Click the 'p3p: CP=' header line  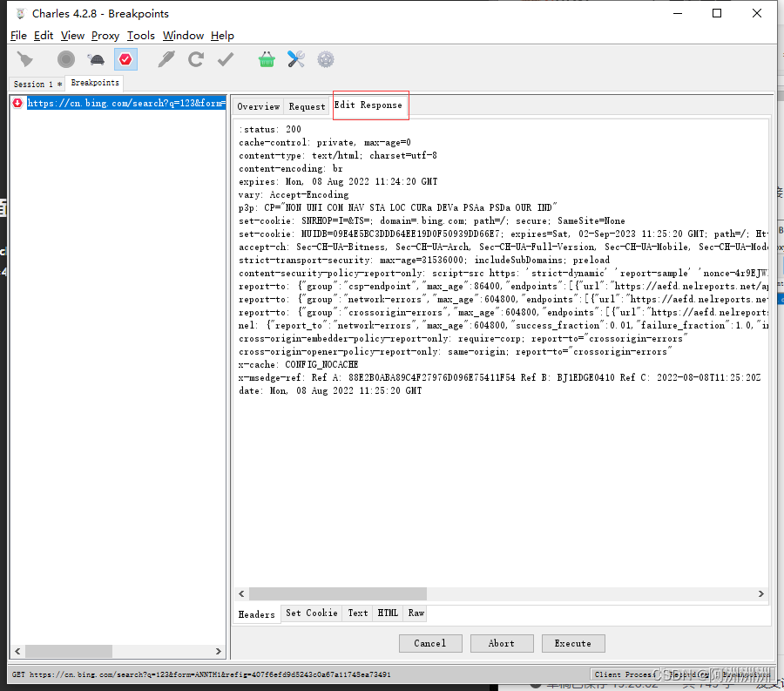point(398,207)
